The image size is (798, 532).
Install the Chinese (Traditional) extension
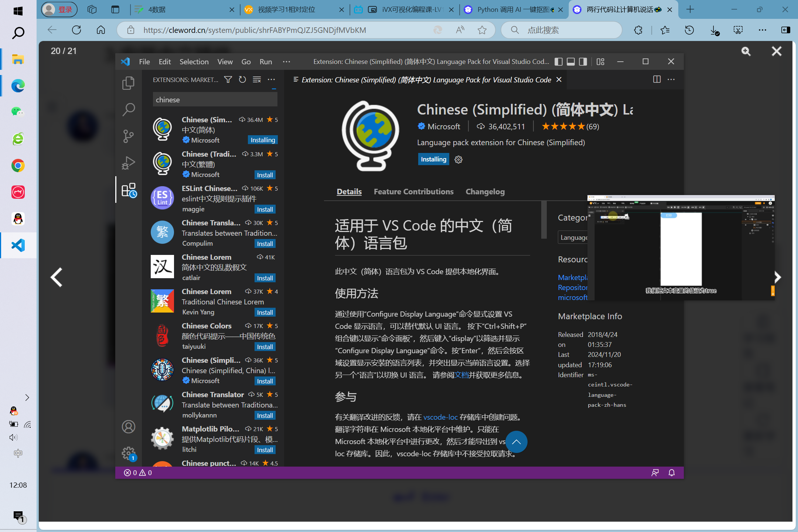[265, 175]
